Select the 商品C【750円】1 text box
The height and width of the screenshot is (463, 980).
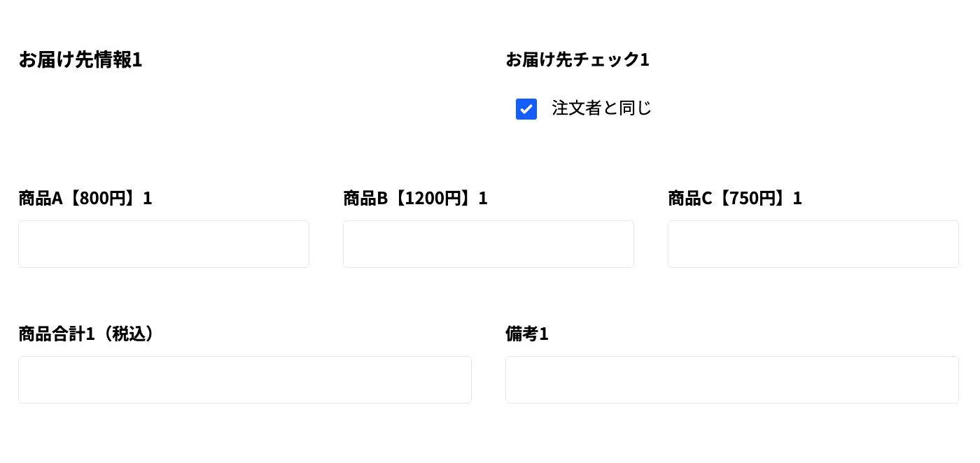coord(813,244)
